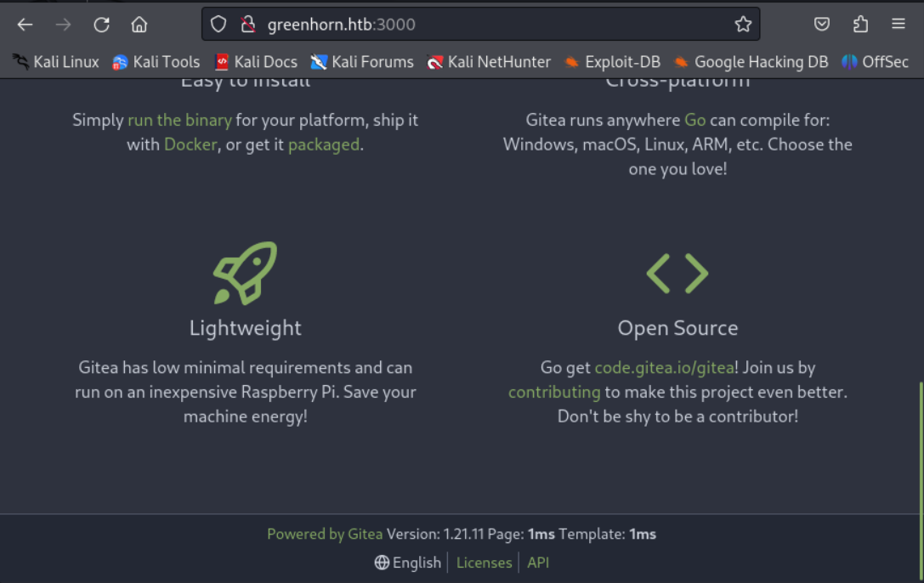Click the code.gitea.io/gitea link

coord(664,368)
